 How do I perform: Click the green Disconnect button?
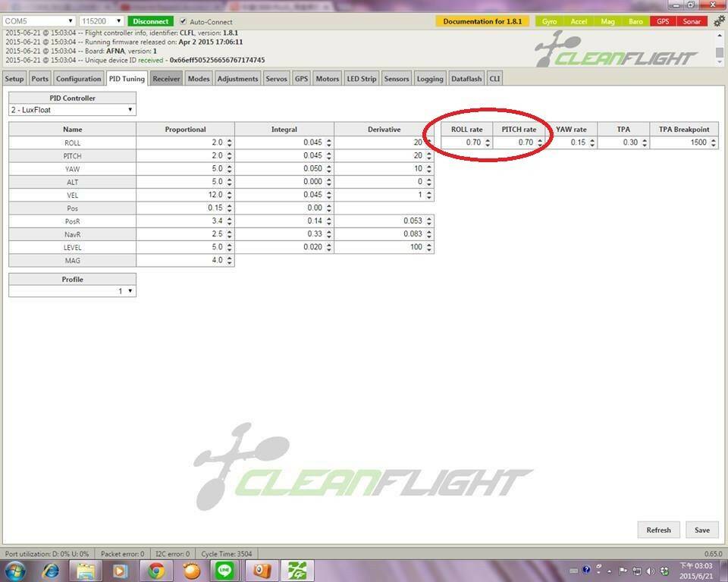pyautogui.click(x=150, y=21)
